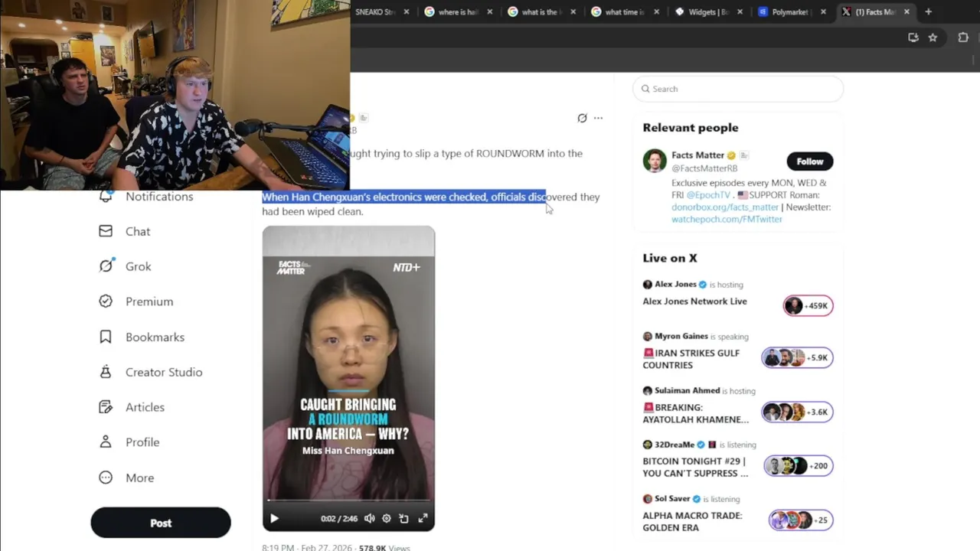The width and height of the screenshot is (980, 551).
Task: Open the browser extensions puzzle icon
Action: point(963,37)
